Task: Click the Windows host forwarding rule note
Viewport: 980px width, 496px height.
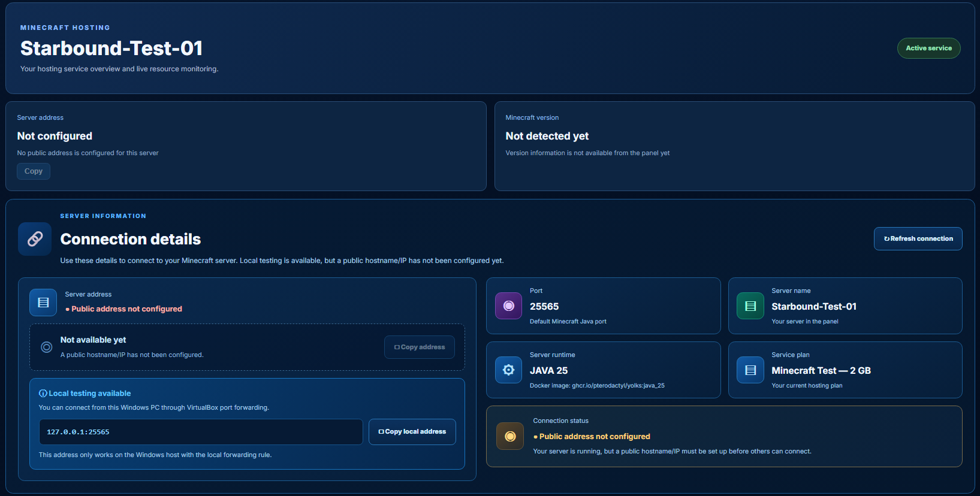Action: coord(155,455)
